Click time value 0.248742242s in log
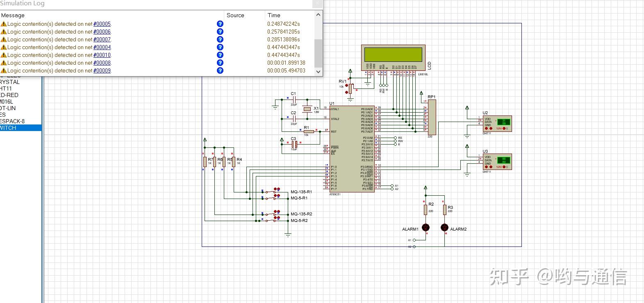Image resolution: width=644 pixels, height=303 pixels. (284, 24)
